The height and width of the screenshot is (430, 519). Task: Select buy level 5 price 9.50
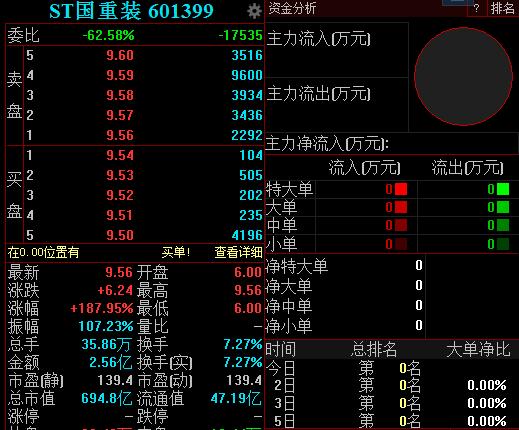120,235
